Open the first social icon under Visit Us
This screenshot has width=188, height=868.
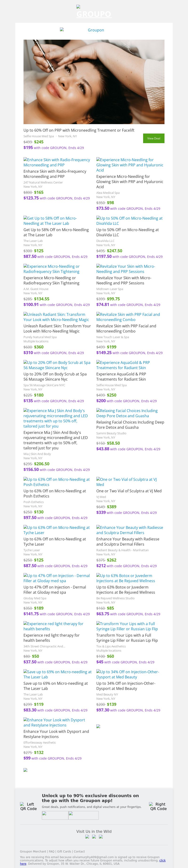(87, 836)
